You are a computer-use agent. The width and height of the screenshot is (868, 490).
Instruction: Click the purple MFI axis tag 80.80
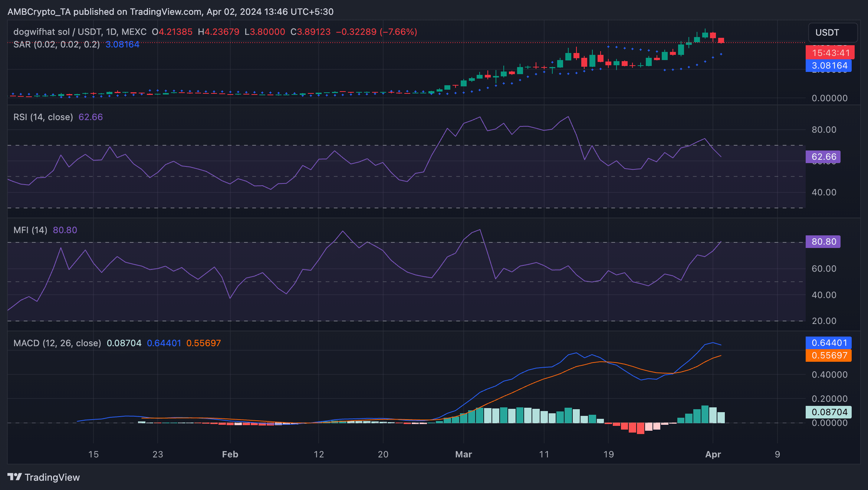click(x=823, y=242)
